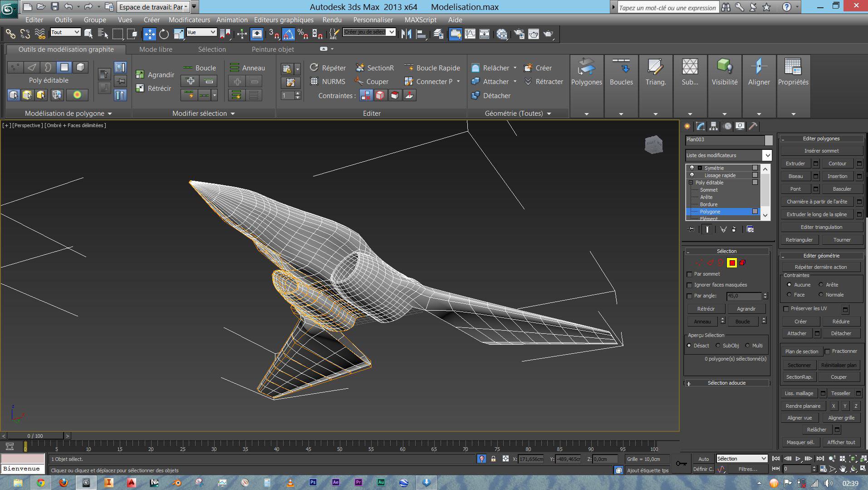This screenshot has width=868, height=490.
Task: Open the Vue reference coordinate dropdown
Action: (x=201, y=32)
